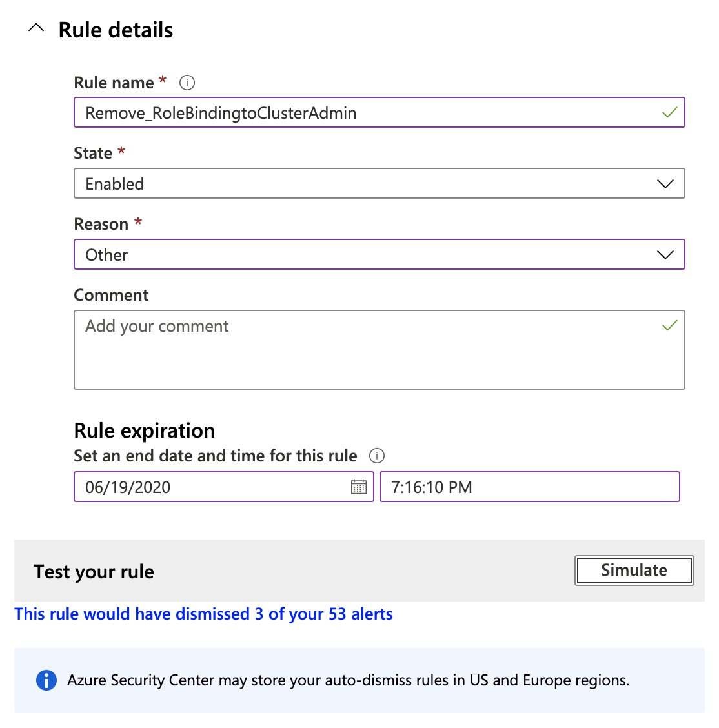
Task: Open the dismissed alerts link
Action: [x=203, y=614]
